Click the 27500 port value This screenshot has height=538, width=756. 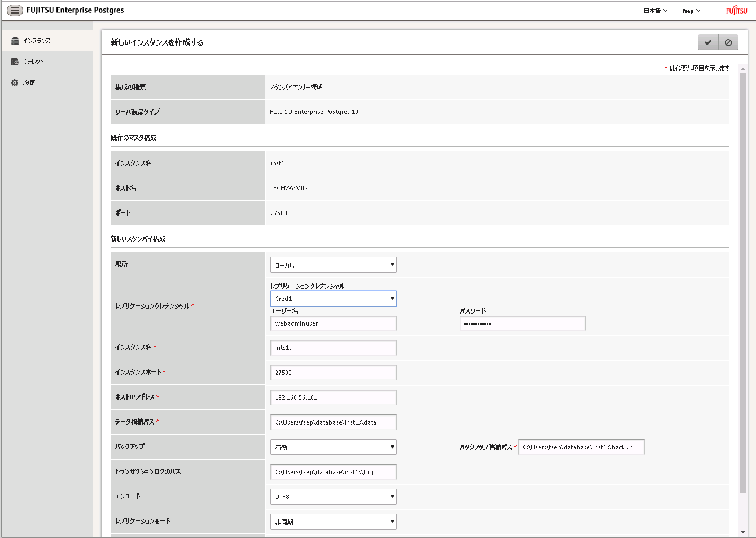coord(278,213)
